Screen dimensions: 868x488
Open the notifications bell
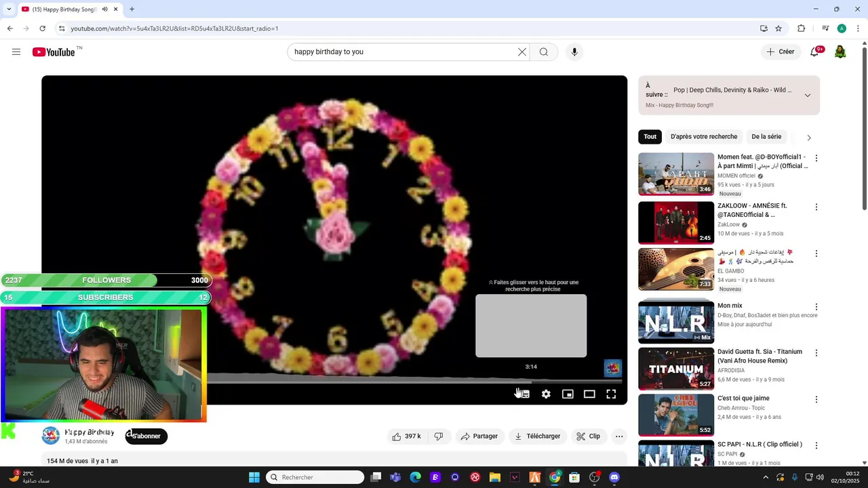pos(815,52)
